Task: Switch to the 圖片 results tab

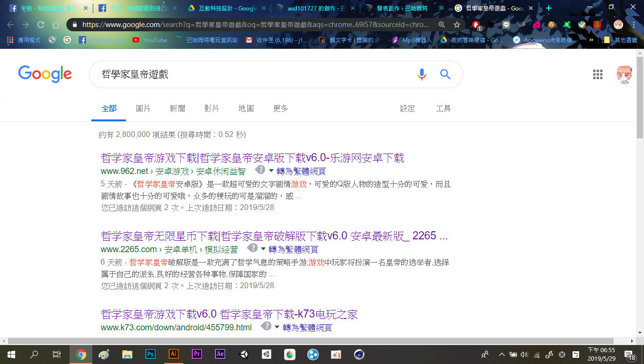Action: click(x=143, y=108)
